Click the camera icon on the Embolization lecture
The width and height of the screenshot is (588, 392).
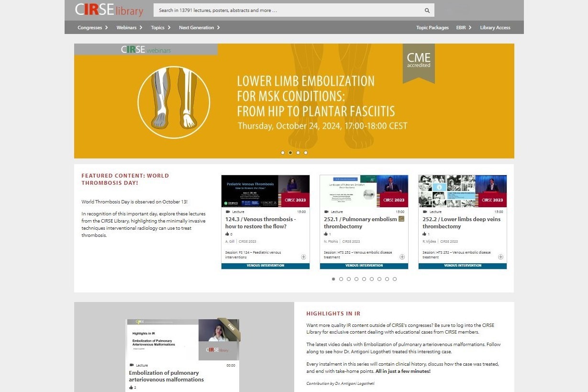[x=132, y=365]
